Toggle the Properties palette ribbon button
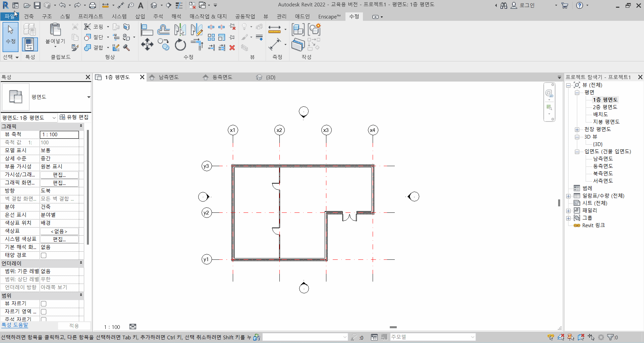The width and height of the screenshot is (644, 343). click(30, 45)
